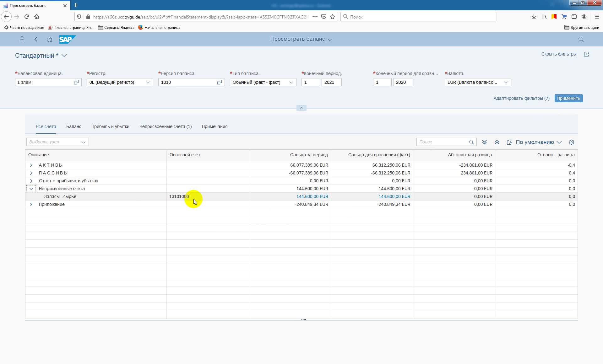The width and height of the screenshot is (603, 364).
Task: Open the SAP home launchpad icon
Action: tap(50, 39)
